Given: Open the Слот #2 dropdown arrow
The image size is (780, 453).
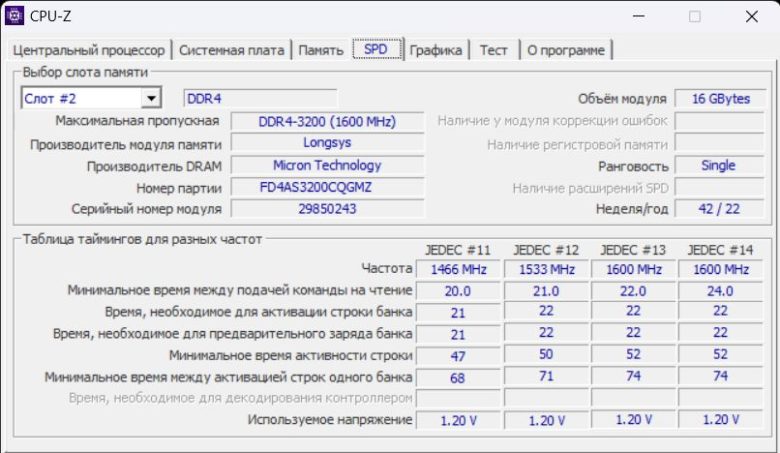Looking at the screenshot, I should pyautogui.click(x=151, y=98).
